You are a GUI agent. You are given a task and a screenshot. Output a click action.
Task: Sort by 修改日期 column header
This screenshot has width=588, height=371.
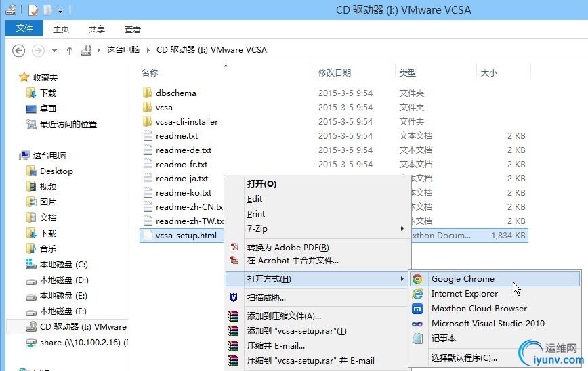(x=335, y=72)
